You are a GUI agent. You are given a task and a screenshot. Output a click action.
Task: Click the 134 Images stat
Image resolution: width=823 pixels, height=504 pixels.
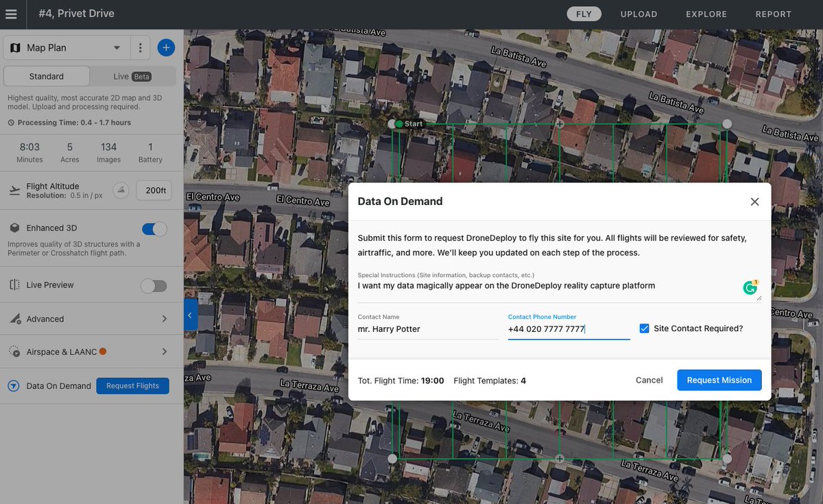click(108, 153)
